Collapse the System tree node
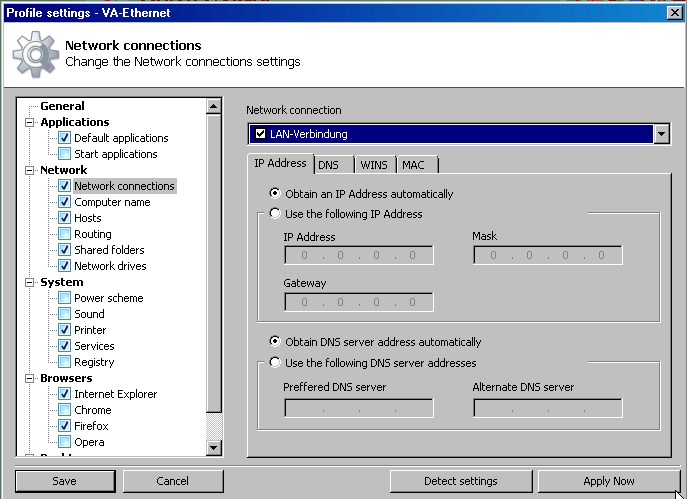 pyautogui.click(x=30, y=282)
